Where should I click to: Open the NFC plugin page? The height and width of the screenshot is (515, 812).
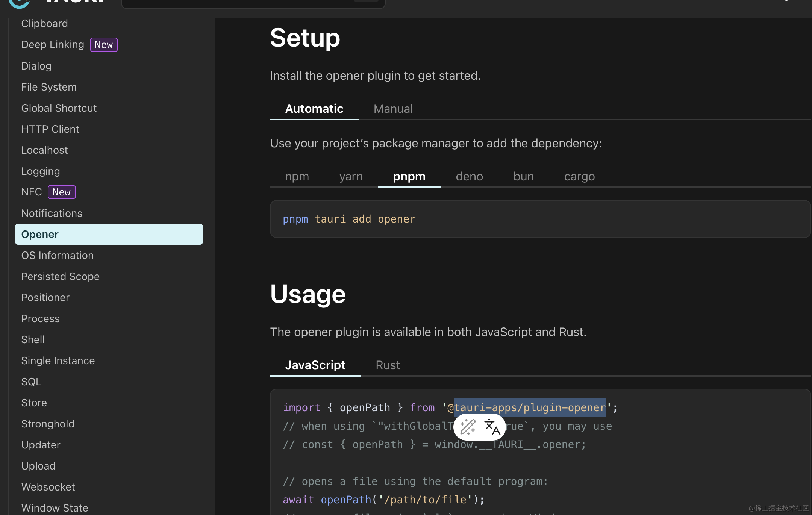point(32,192)
